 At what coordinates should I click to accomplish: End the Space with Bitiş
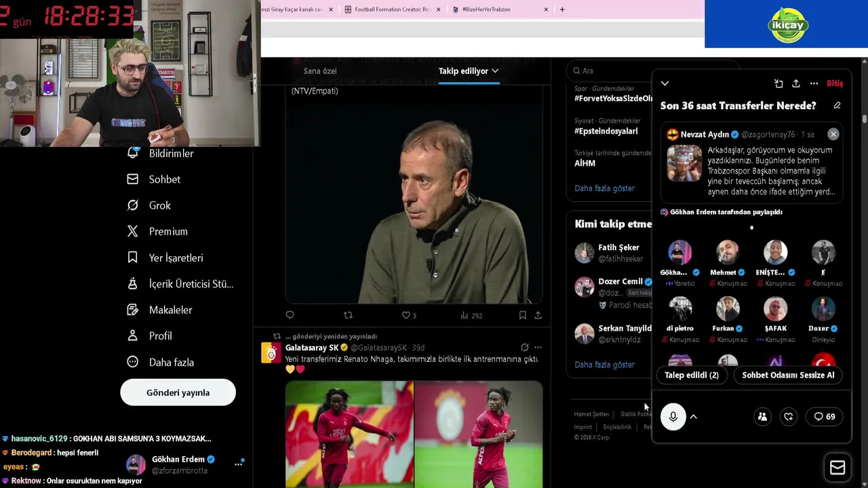coord(835,83)
